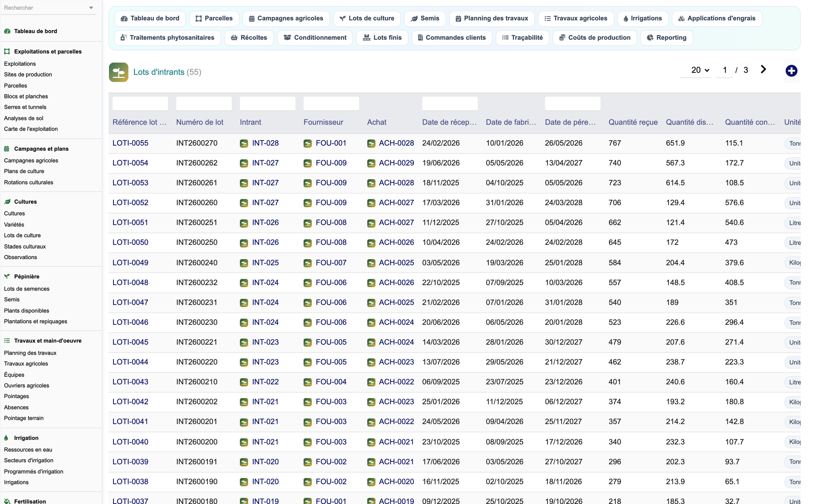This screenshot has height=504, width=815.
Task: Open lot LOTI-0055 link
Action: [x=130, y=143]
